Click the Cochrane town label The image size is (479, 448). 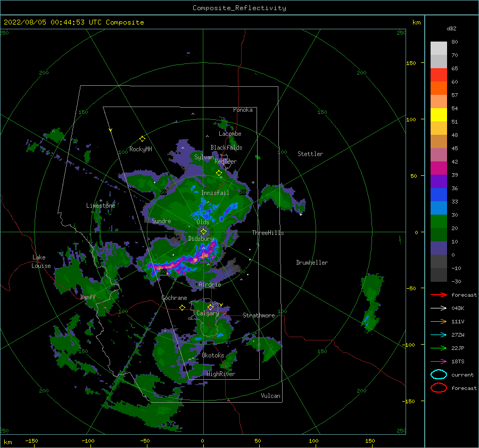coord(174,298)
